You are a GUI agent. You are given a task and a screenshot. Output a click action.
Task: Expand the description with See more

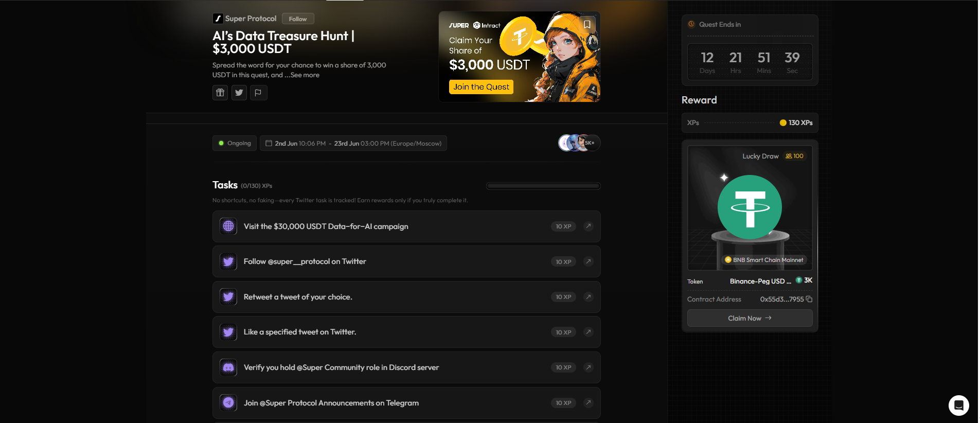click(305, 75)
